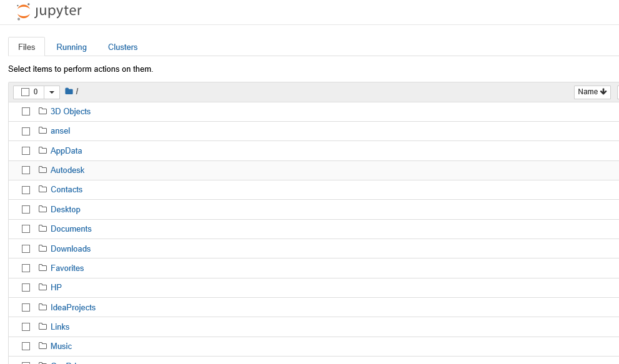Click the folder icon next to Autodesk
The width and height of the screenshot is (619, 364).
point(42,170)
